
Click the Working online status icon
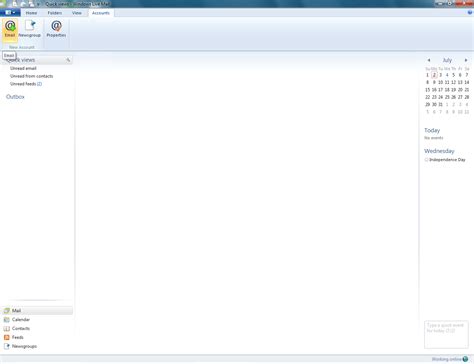(465, 359)
